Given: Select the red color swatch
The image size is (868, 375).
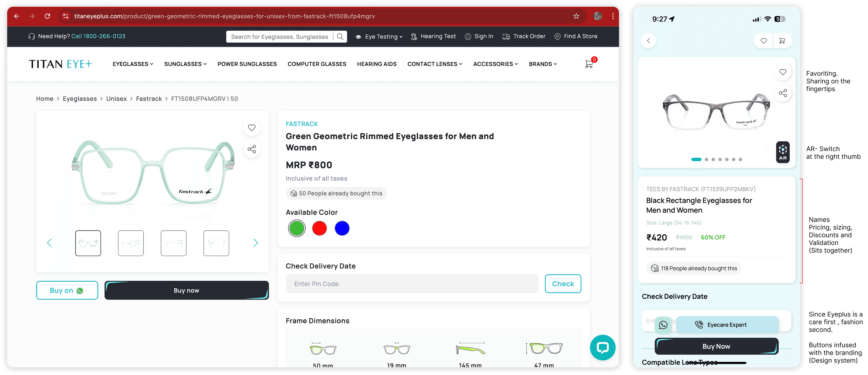Looking at the screenshot, I should pos(319,228).
